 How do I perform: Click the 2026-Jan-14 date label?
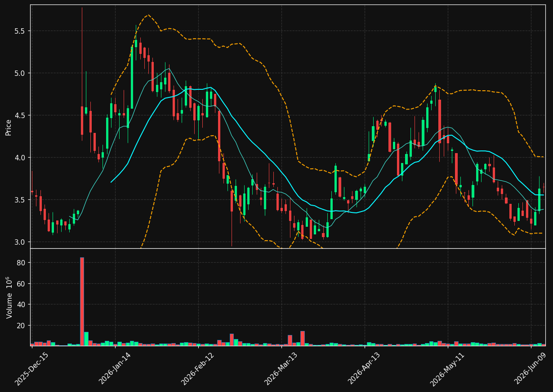[115, 369]
